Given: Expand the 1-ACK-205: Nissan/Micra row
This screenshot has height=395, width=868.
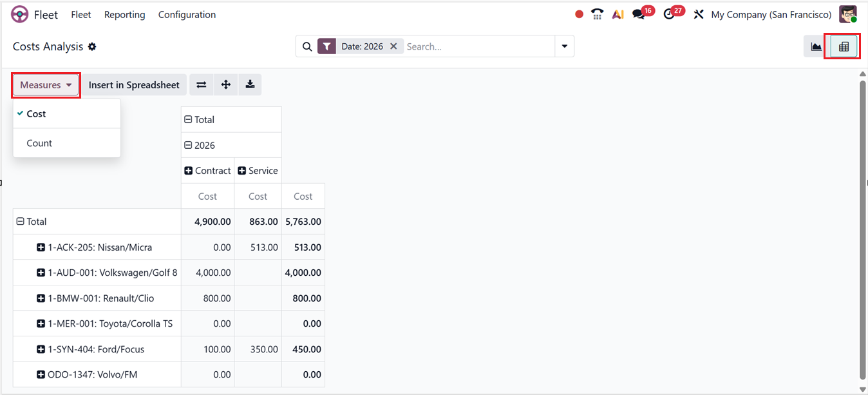Looking at the screenshot, I should tap(41, 247).
